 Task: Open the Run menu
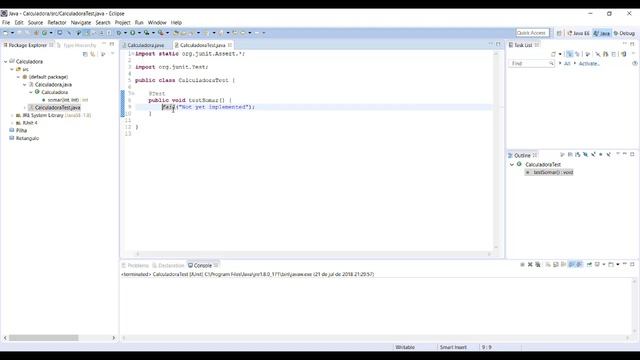(x=139, y=22)
